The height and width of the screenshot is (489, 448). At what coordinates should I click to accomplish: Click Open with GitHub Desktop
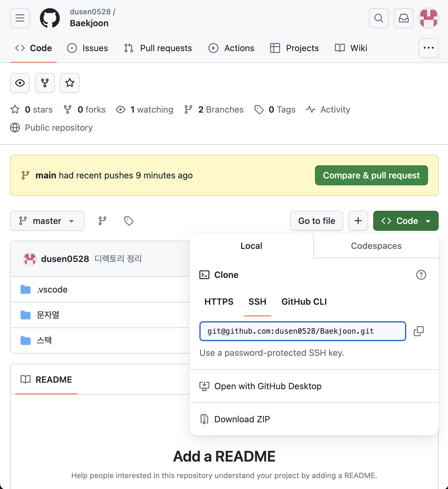314,386
